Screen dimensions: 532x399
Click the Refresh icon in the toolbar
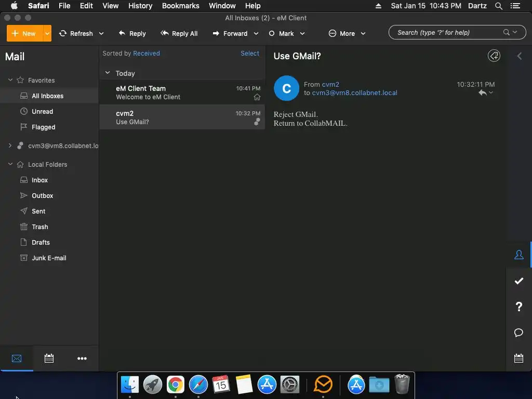[63, 33]
